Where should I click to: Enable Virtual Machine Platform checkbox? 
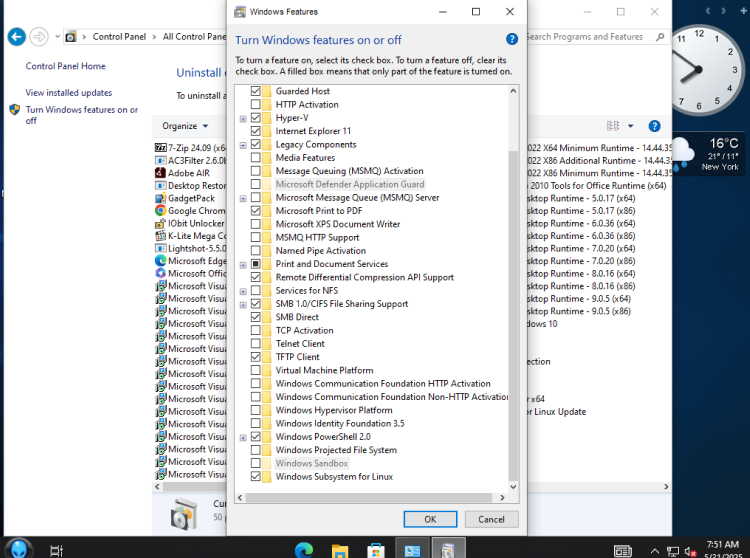point(255,370)
